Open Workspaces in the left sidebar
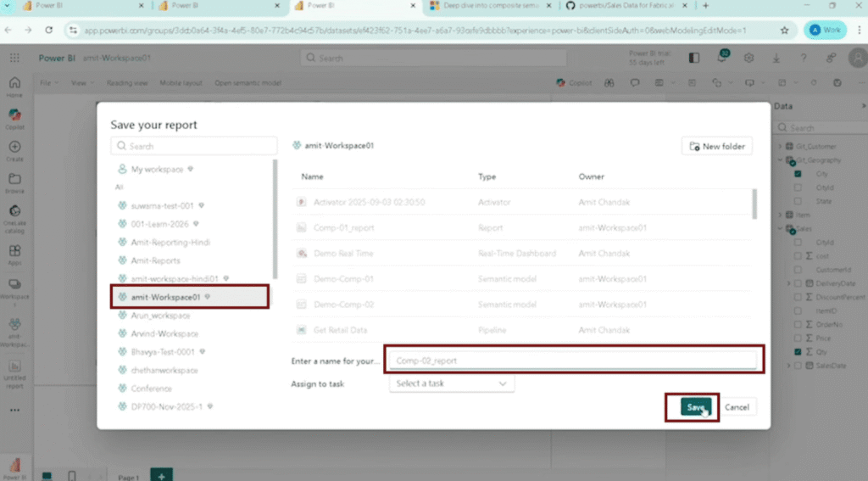Viewport: 868px width, 481px height. [x=14, y=285]
